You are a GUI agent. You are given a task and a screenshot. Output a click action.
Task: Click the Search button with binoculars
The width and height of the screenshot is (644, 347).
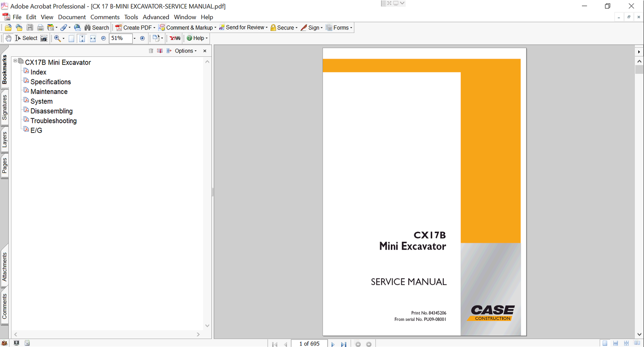(97, 28)
